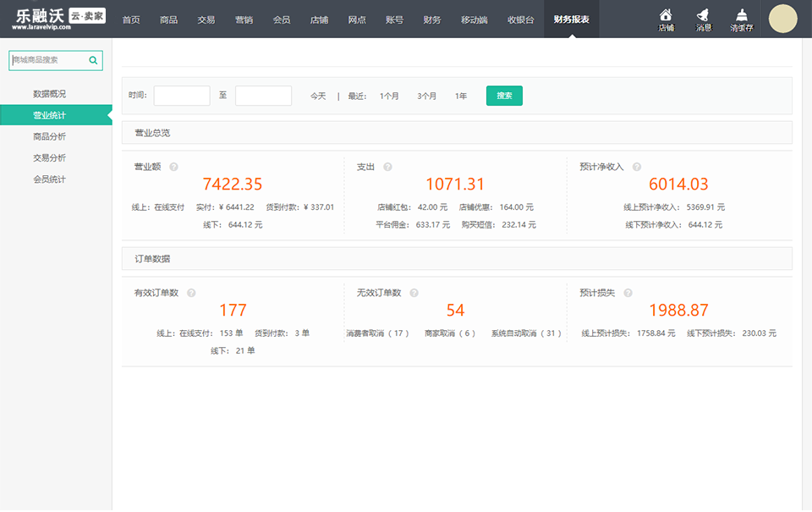The width and height of the screenshot is (812, 512).
Task: Click the magnifier icon in the search box
Action: click(x=93, y=60)
